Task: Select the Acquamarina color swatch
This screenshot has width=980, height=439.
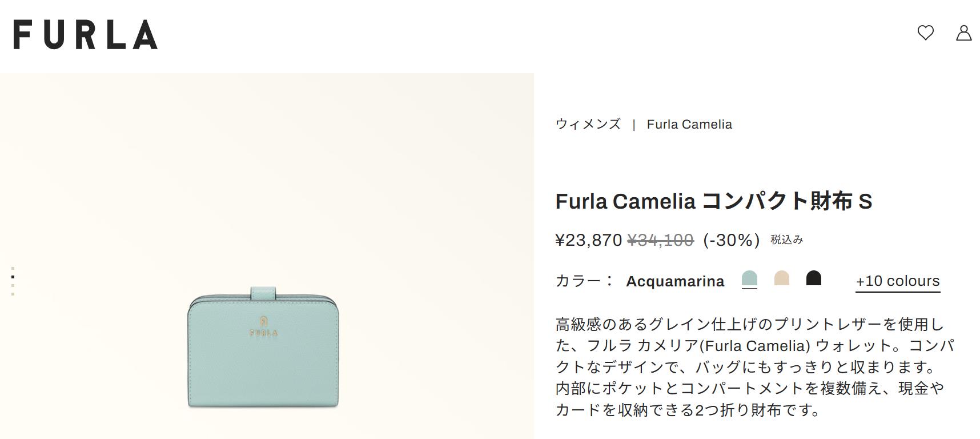Action: (749, 279)
